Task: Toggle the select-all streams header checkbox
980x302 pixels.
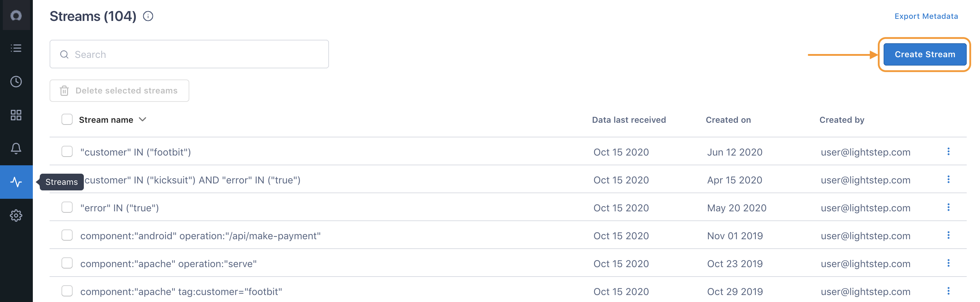Action: click(67, 120)
